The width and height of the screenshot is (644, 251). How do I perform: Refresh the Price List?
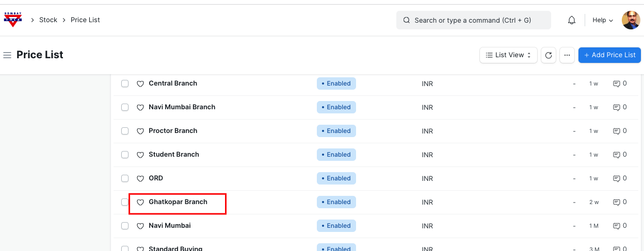pyautogui.click(x=549, y=55)
